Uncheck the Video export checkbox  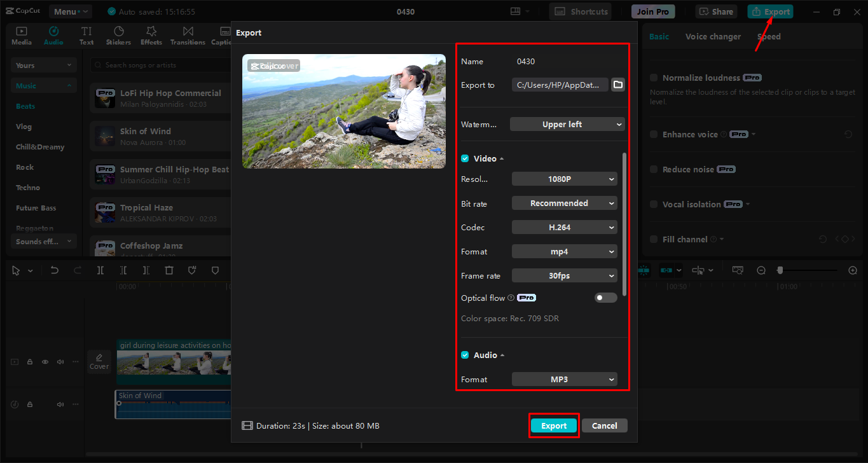[464, 158]
